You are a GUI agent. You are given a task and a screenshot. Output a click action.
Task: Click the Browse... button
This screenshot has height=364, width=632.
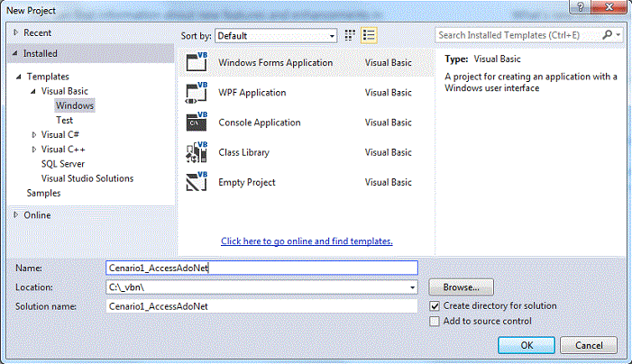click(x=461, y=287)
